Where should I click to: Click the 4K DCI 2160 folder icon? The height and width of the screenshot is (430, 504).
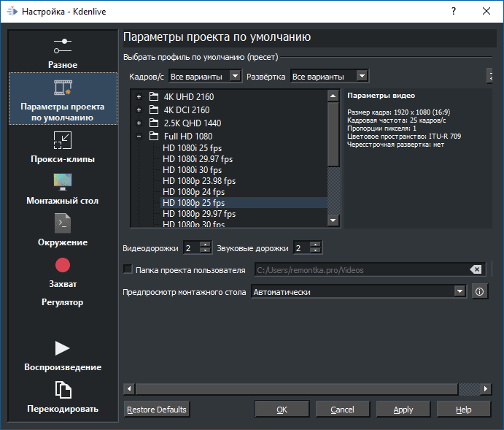[x=154, y=110]
